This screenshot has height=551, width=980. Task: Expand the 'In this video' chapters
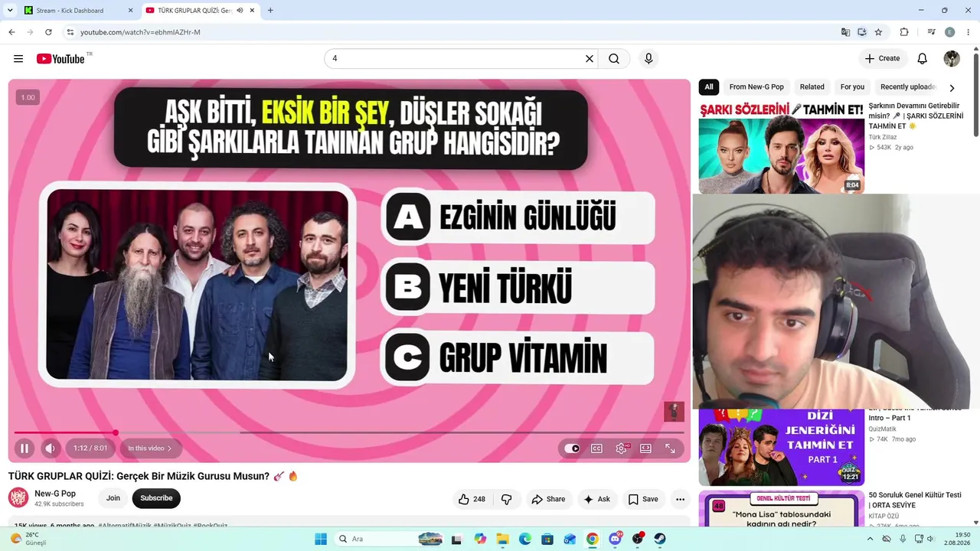149,448
